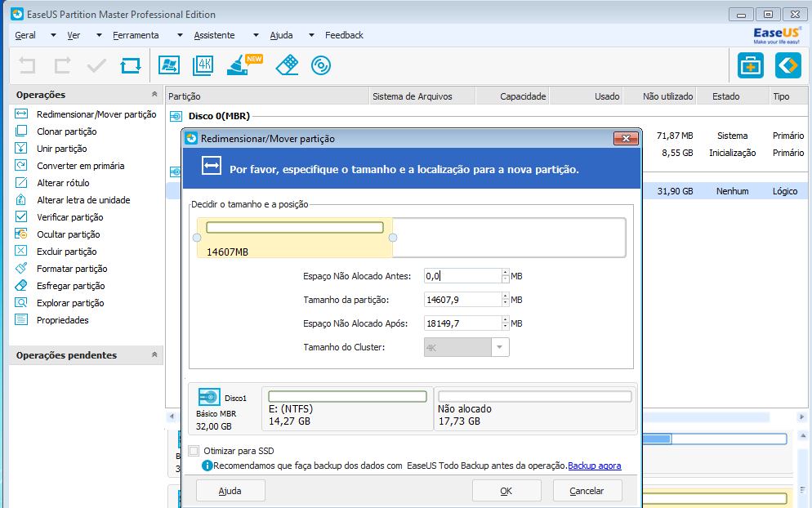Click the Redo toolbar icon
Image resolution: width=812 pixels, height=508 pixels.
point(62,66)
